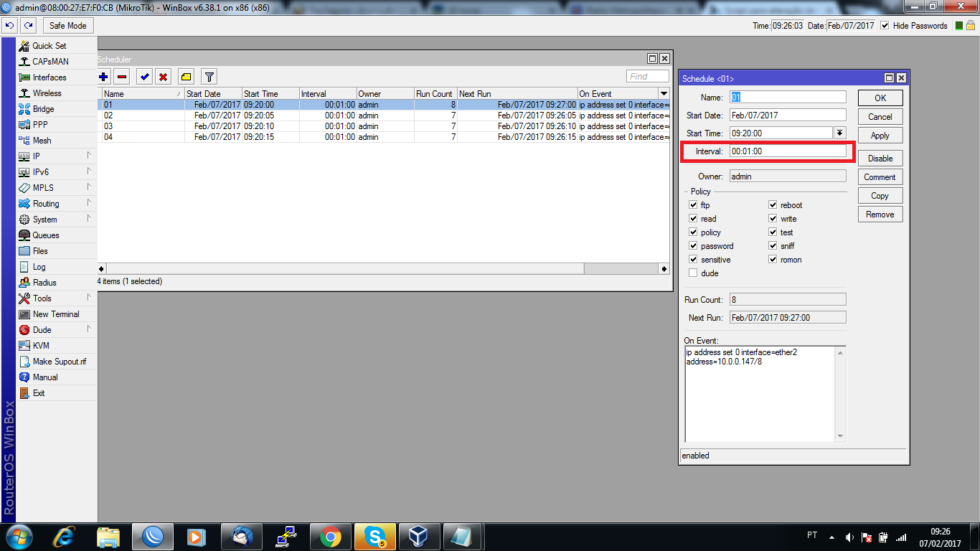Viewport: 980px width, 551px height.
Task: Open Manual from the sidebar menu
Action: 57,377
